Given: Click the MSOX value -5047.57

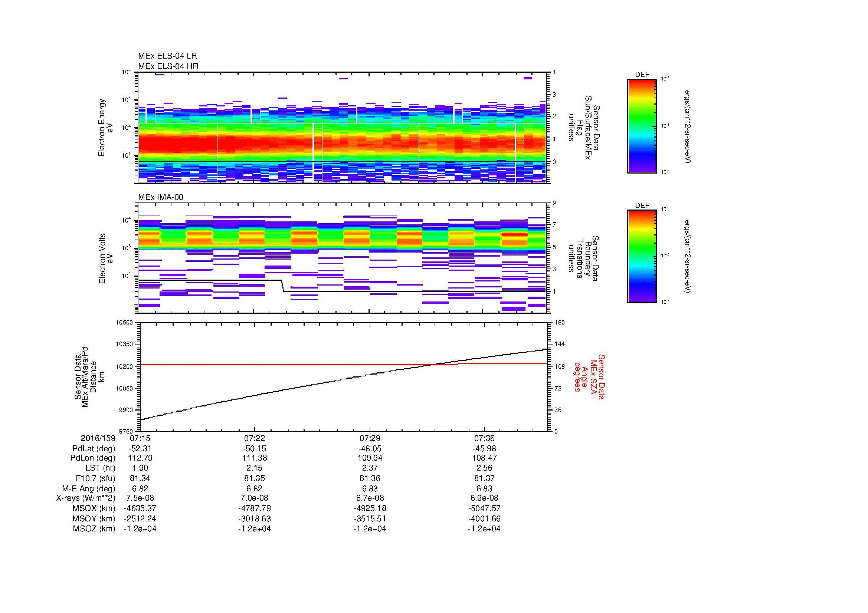Looking at the screenshot, I should point(484,508).
